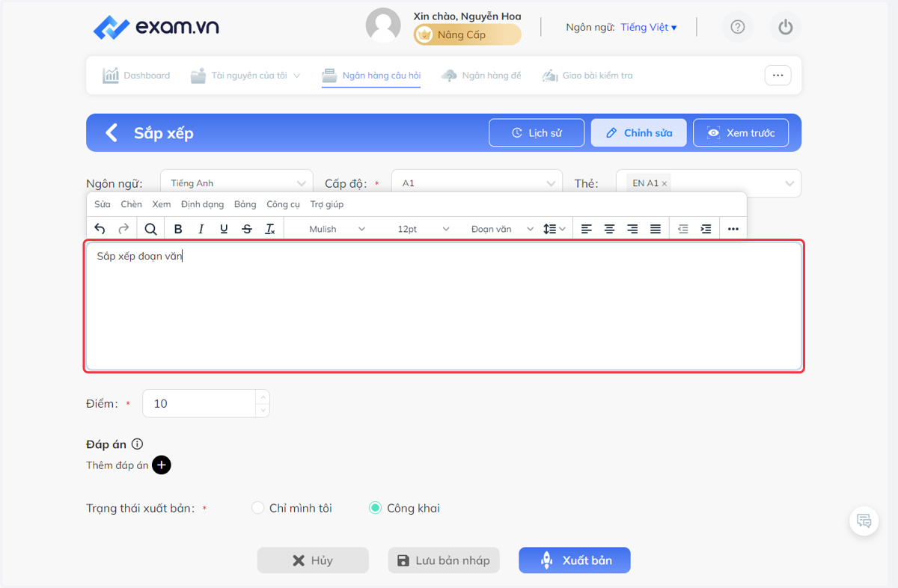Show info about Đáp án
The width and height of the screenshot is (898, 588).
point(137,444)
